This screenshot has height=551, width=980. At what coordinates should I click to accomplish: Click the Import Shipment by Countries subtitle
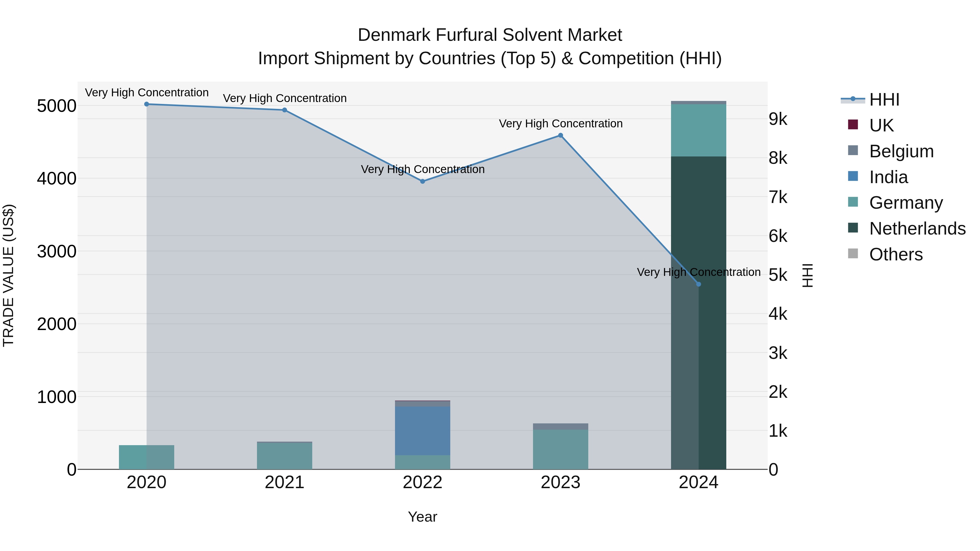point(490,59)
